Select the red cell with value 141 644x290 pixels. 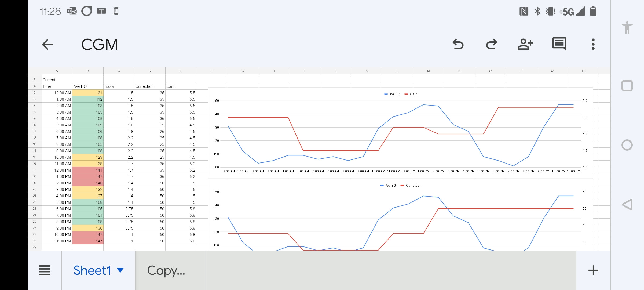pos(88,170)
